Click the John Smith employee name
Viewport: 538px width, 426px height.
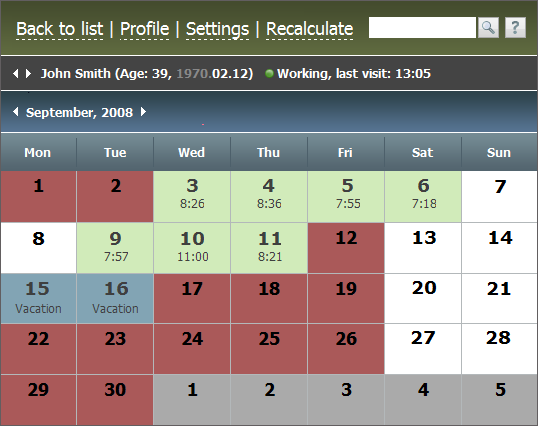point(76,73)
